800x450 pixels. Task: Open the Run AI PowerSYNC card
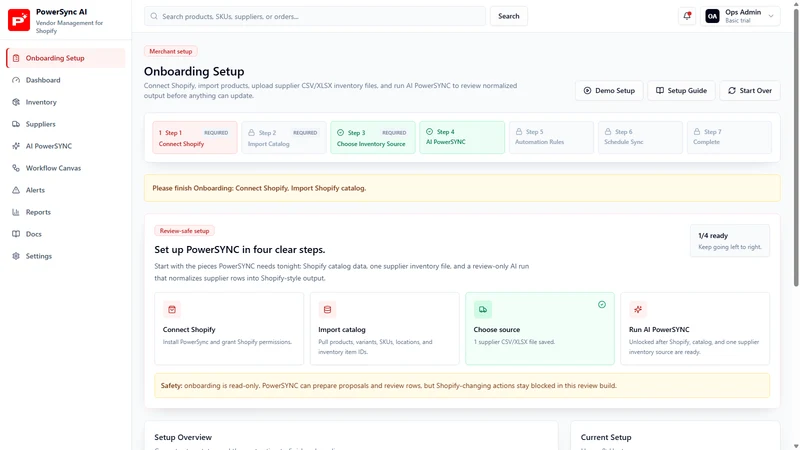pos(695,329)
